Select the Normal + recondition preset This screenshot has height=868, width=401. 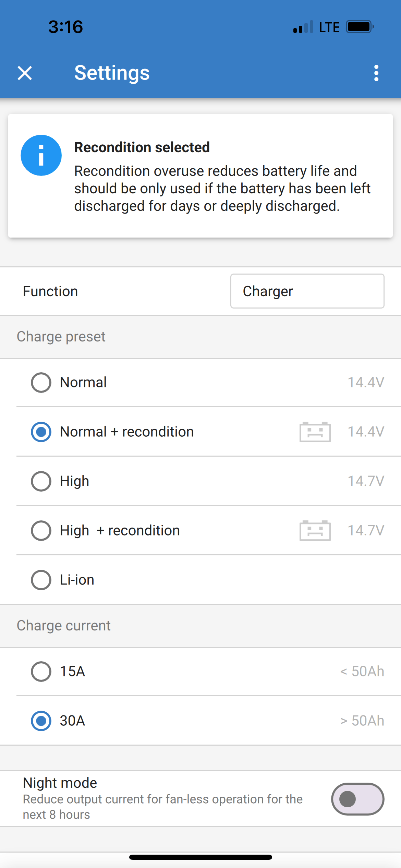click(x=41, y=432)
